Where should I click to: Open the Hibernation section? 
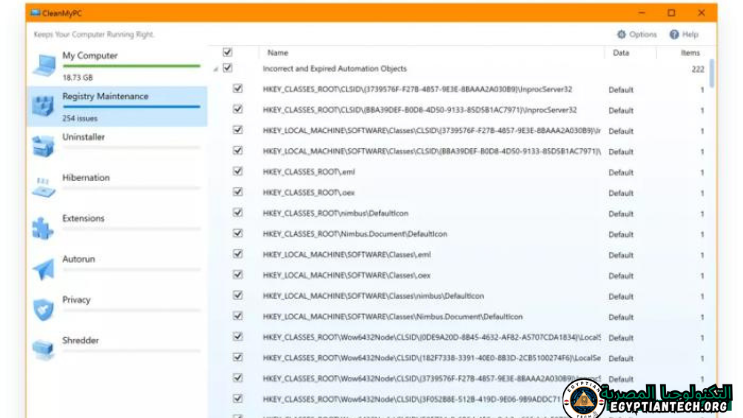[x=86, y=178]
